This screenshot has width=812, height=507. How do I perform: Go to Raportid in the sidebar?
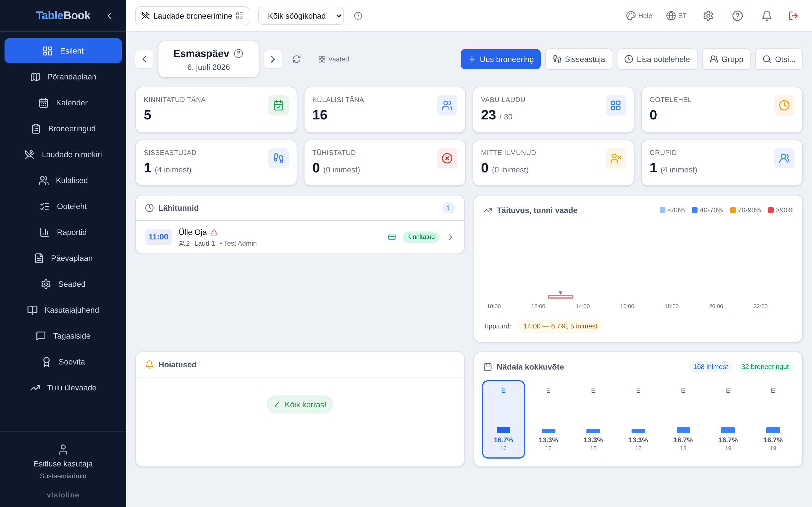63,232
